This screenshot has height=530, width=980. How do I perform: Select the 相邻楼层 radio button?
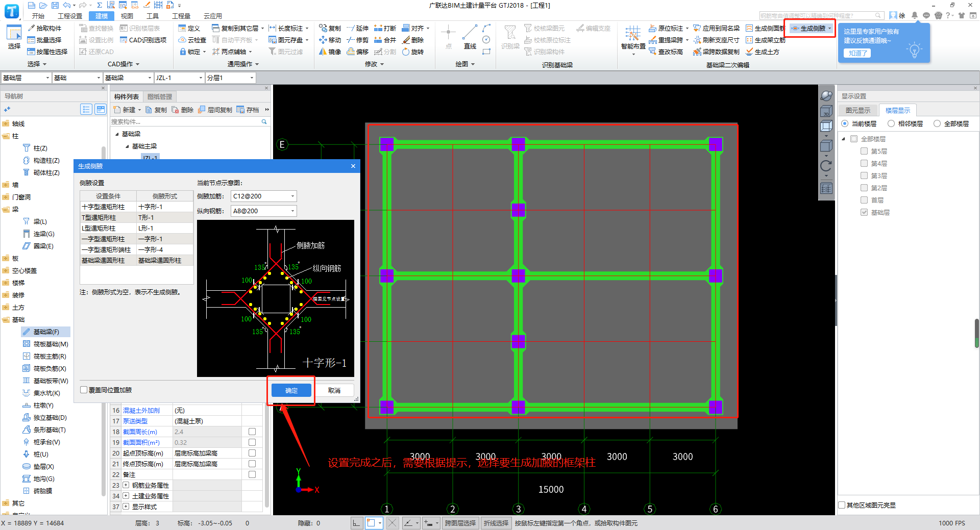click(891, 123)
